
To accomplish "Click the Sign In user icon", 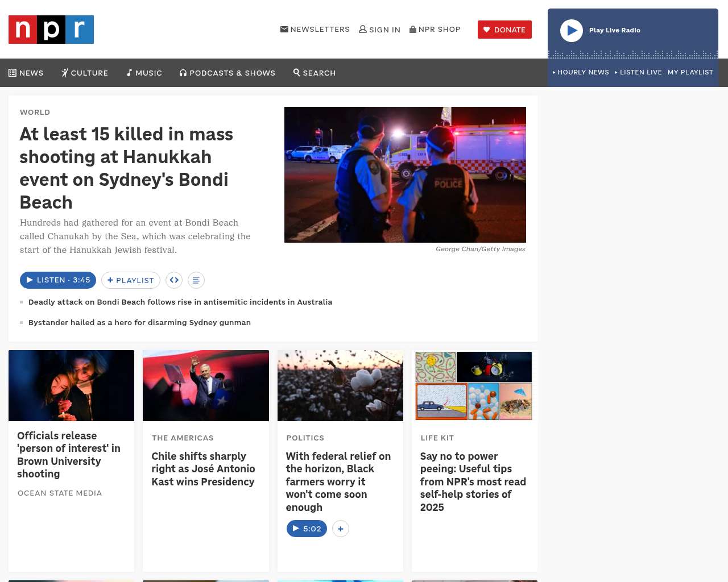I will pos(363,30).
